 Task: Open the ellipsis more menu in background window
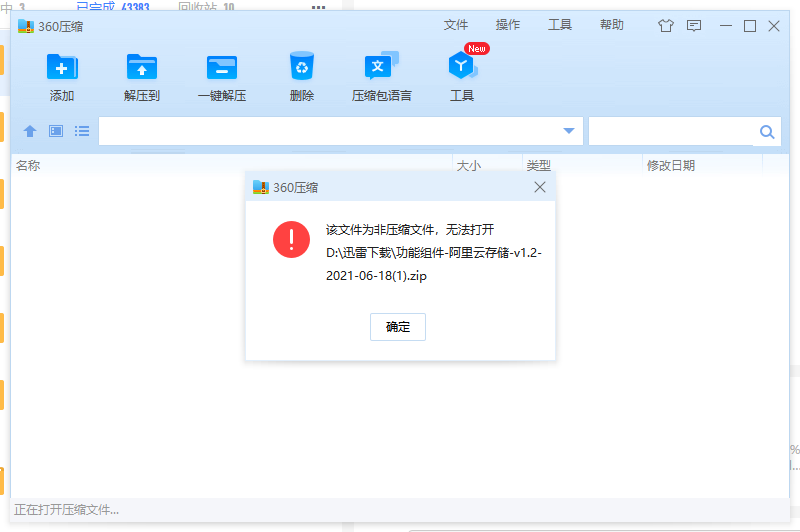(x=318, y=7)
